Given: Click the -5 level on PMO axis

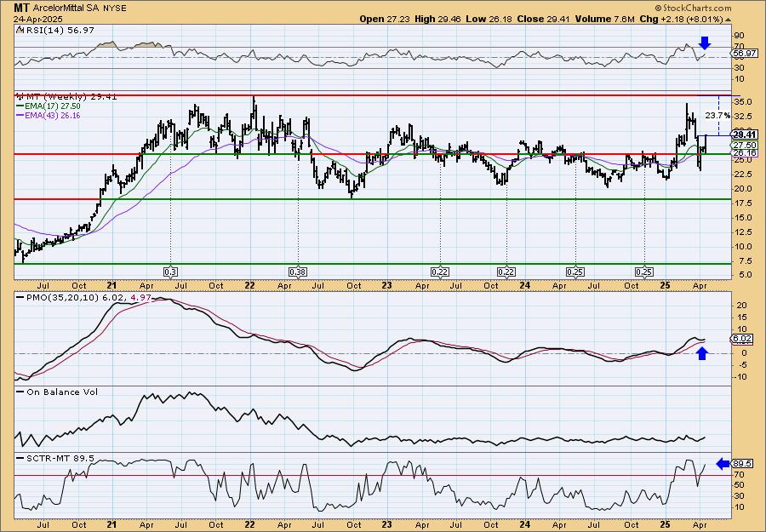Looking at the screenshot, I should (740, 365).
